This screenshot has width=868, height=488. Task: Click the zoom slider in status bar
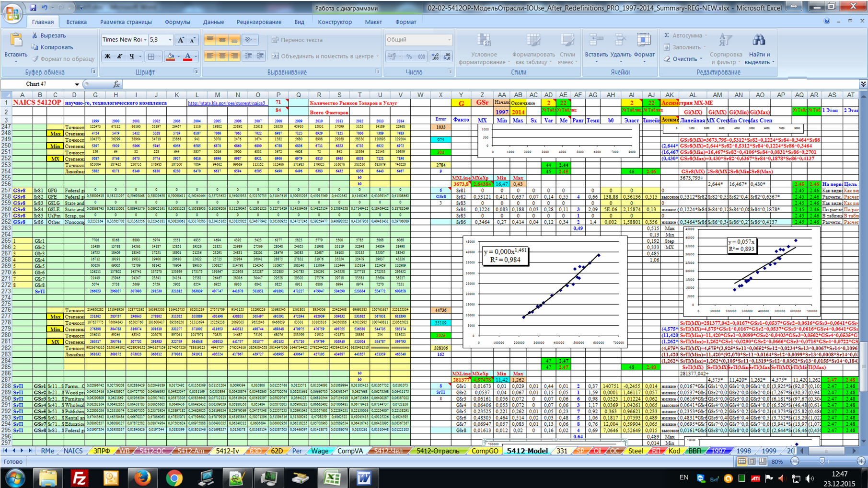822,461
